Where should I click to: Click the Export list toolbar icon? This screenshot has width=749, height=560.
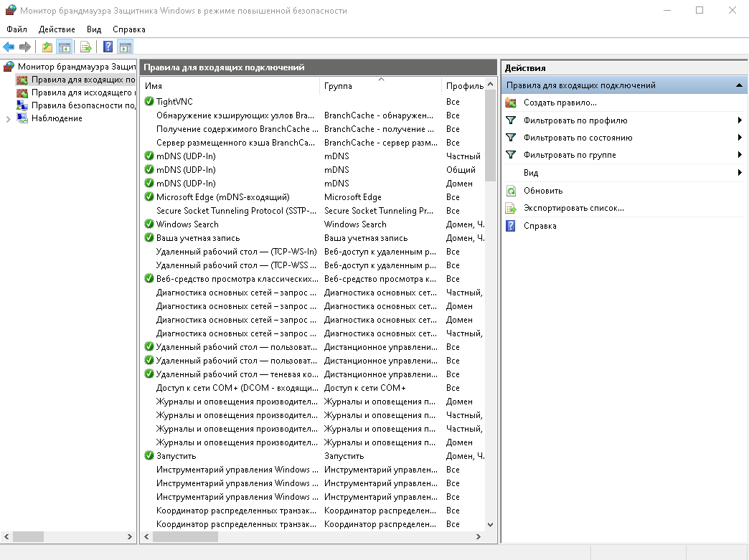point(86,47)
